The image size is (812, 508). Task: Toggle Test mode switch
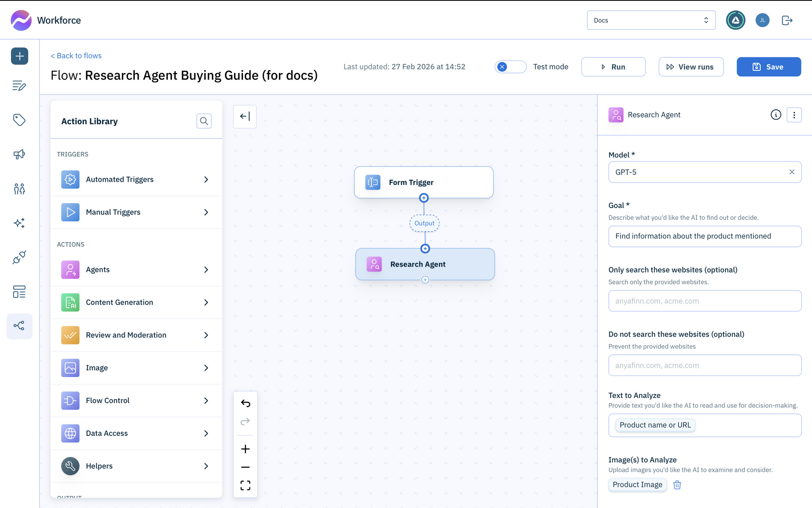tap(510, 67)
